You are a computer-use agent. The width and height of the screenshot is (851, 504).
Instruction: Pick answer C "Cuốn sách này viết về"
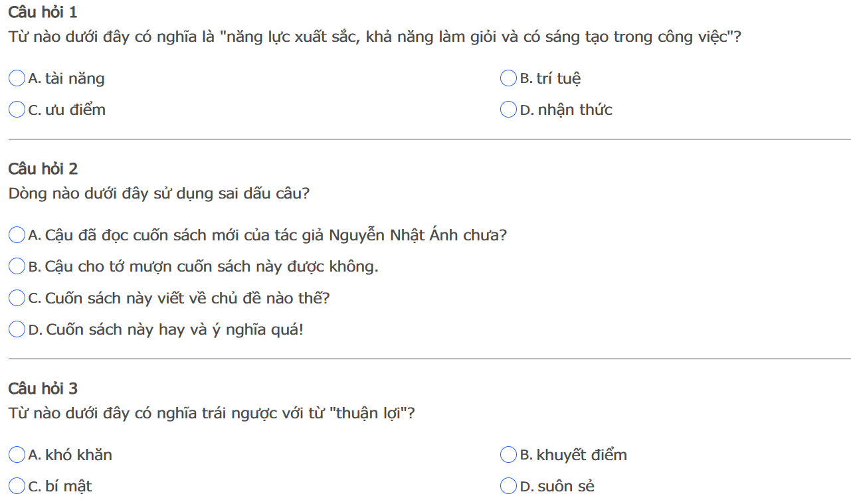[x=17, y=298]
